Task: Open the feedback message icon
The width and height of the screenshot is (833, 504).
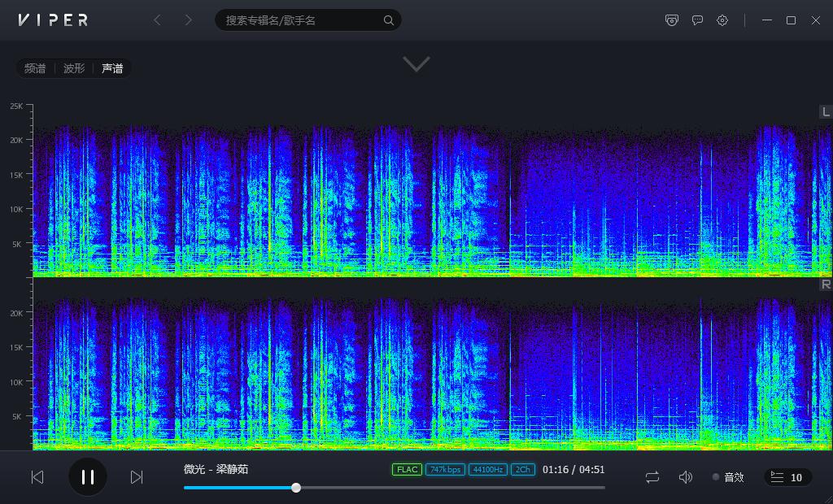Action: point(697,20)
